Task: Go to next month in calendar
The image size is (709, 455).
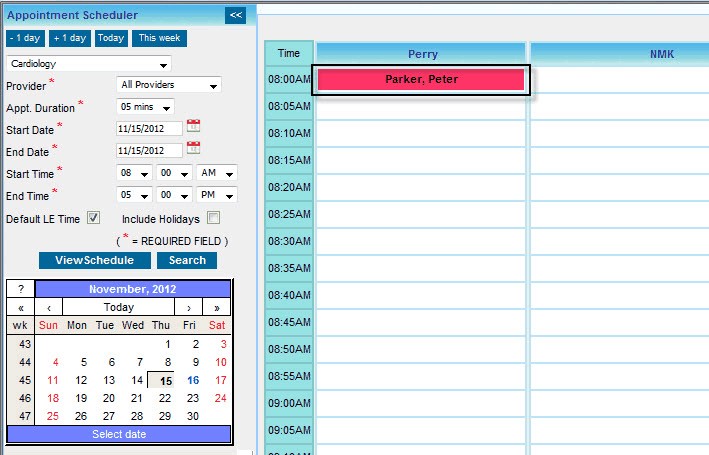Action: tap(189, 307)
